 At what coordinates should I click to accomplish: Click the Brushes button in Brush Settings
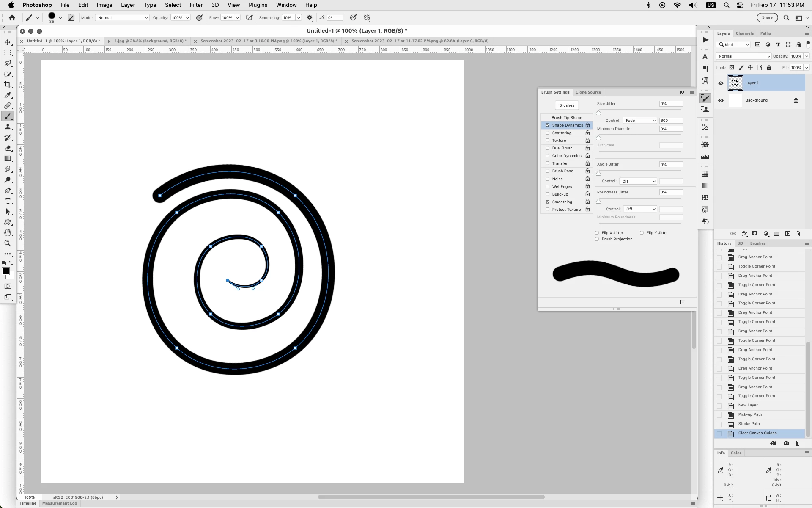point(566,105)
